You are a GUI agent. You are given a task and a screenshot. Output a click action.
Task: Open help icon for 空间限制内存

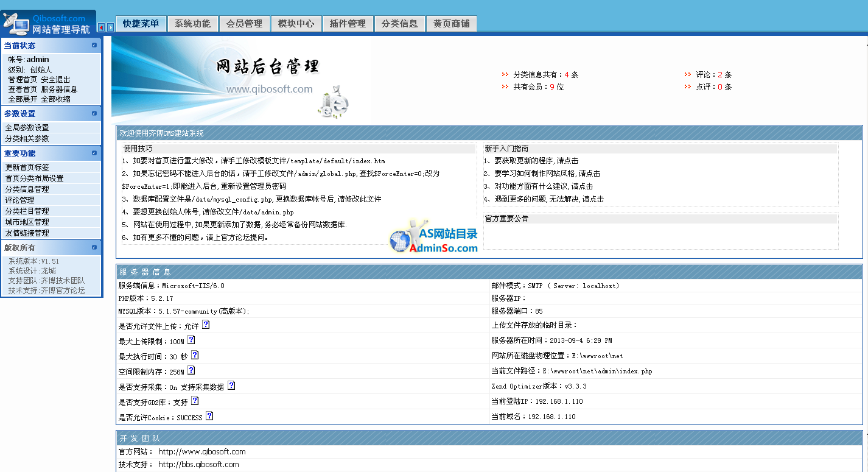point(191,370)
